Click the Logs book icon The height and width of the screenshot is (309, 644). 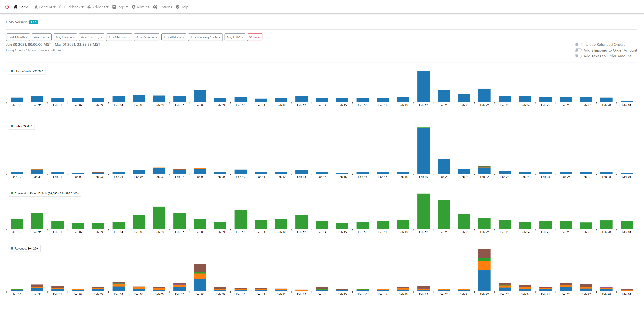tap(114, 7)
